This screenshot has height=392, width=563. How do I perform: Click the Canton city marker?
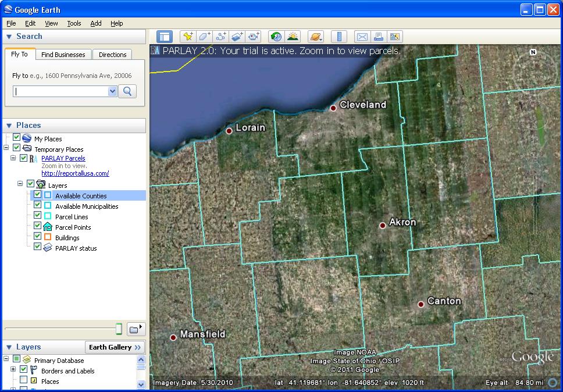tap(421, 304)
